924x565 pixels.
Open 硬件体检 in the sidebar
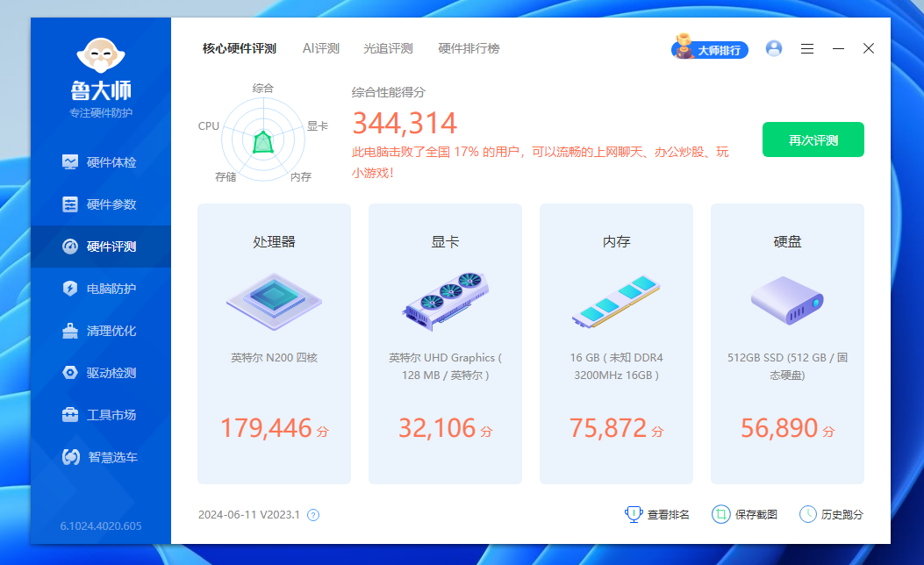pos(101,162)
